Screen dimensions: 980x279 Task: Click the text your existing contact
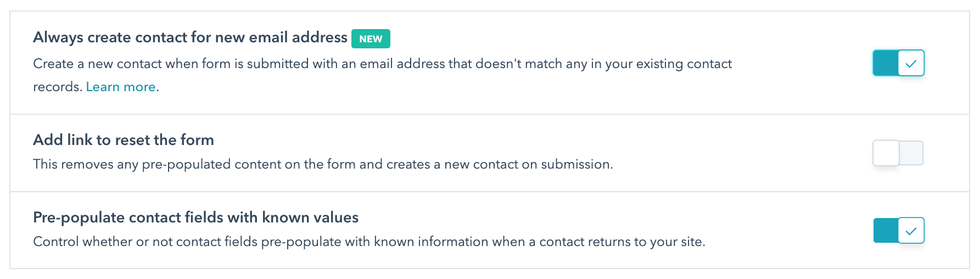pos(668,64)
